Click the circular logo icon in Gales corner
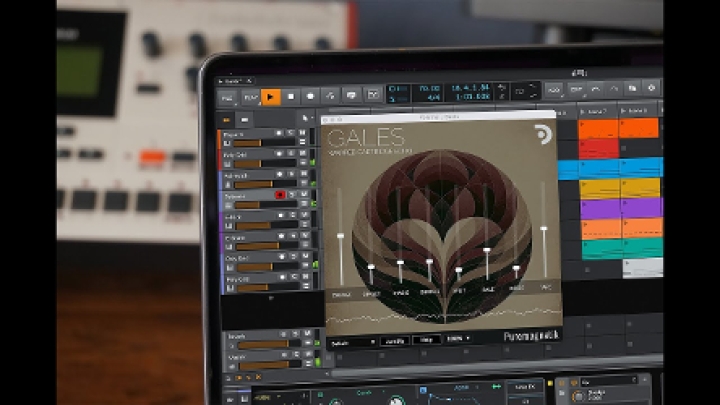This screenshot has height=405, width=720. (x=543, y=134)
